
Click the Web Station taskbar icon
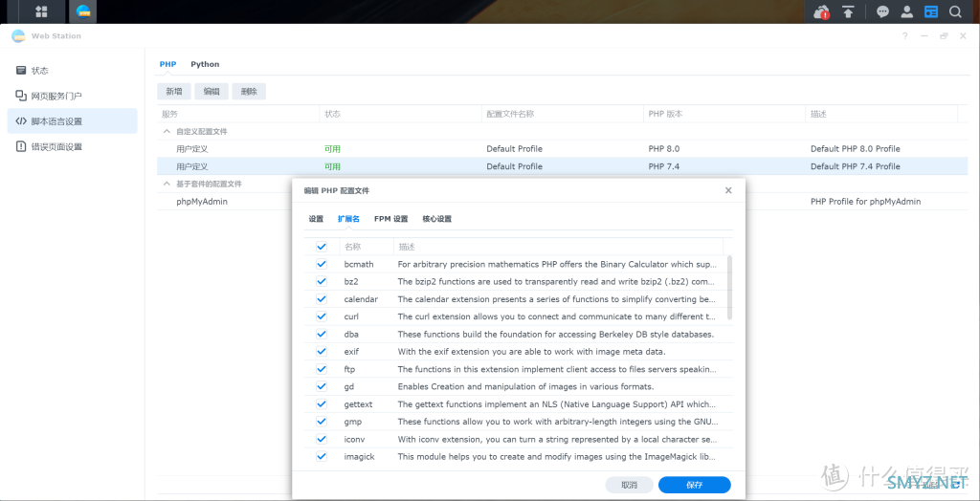click(82, 11)
